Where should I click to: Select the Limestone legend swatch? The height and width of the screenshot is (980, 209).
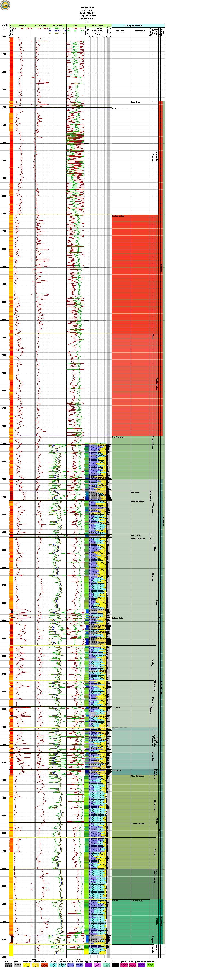point(53,965)
